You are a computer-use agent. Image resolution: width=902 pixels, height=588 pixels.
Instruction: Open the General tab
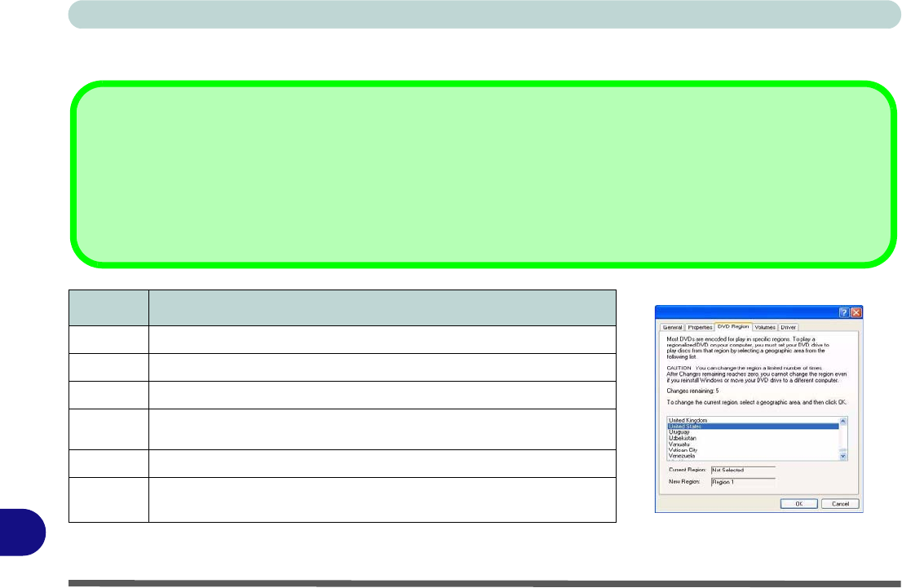pyautogui.click(x=672, y=327)
